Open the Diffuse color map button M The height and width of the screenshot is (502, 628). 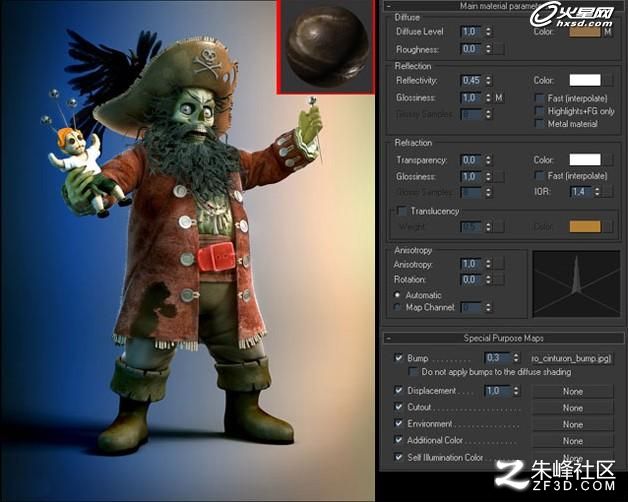[x=608, y=32]
